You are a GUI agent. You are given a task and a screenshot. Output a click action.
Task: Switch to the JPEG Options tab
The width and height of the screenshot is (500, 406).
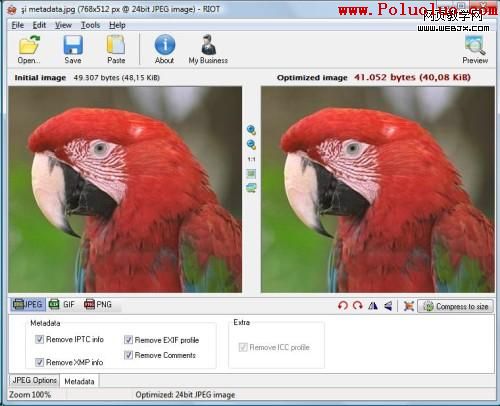(x=34, y=380)
